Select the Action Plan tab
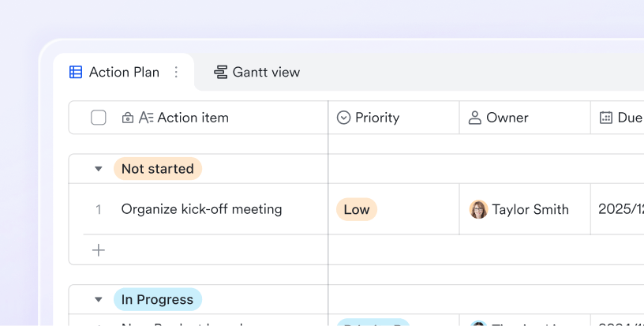This screenshot has width=644, height=326. click(124, 72)
